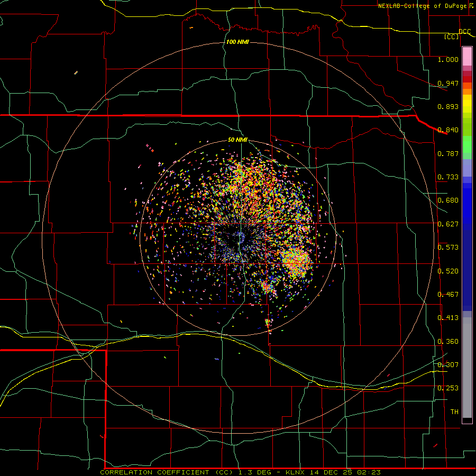Select the 0.840 scale value

coord(448,130)
